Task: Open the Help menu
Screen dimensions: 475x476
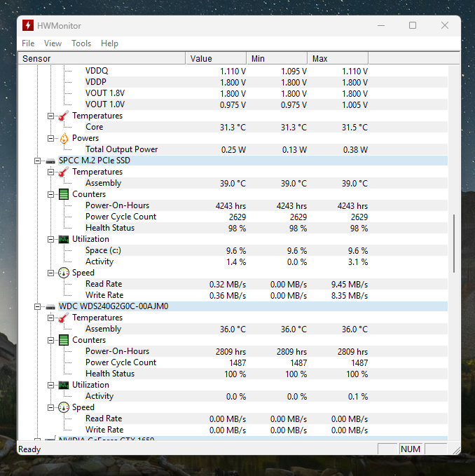Action: coord(109,43)
